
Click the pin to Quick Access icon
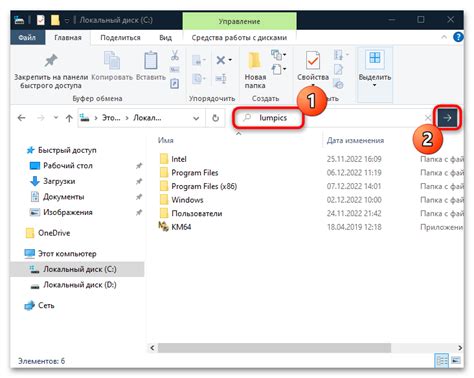[51, 60]
